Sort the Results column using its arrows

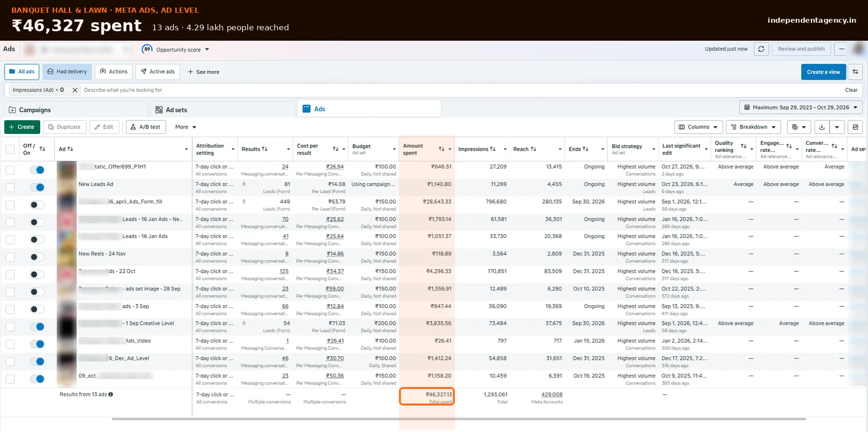[265, 149]
